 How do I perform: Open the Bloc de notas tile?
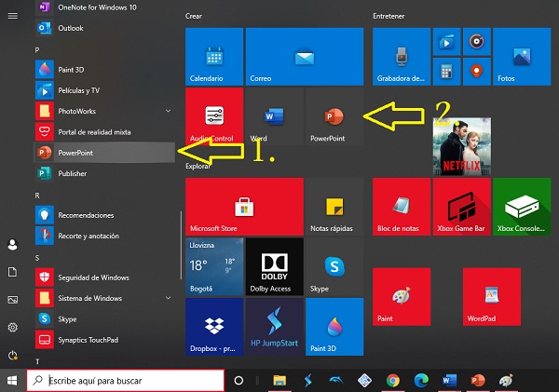point(402,207)
